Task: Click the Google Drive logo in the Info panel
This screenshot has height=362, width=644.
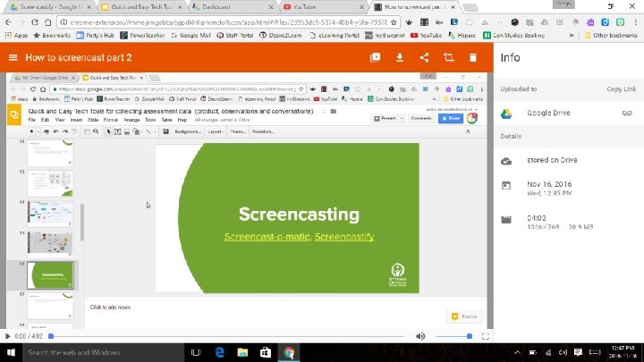Action: pyautogui.click(x=506, y=114)
